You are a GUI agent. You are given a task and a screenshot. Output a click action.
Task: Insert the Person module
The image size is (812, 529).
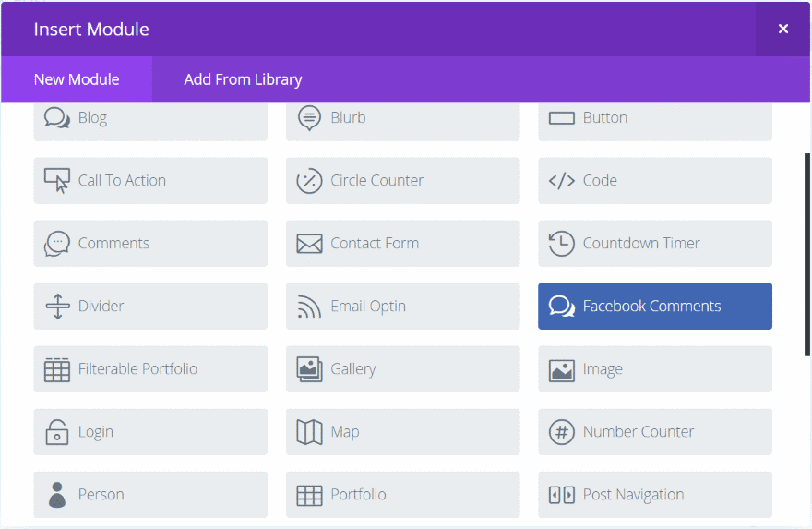click(150, 495)
